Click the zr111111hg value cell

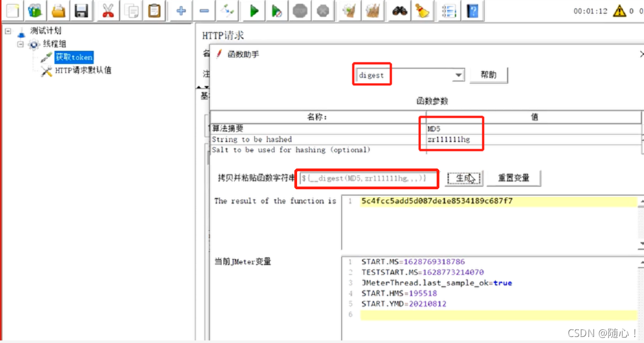[533, 139]
